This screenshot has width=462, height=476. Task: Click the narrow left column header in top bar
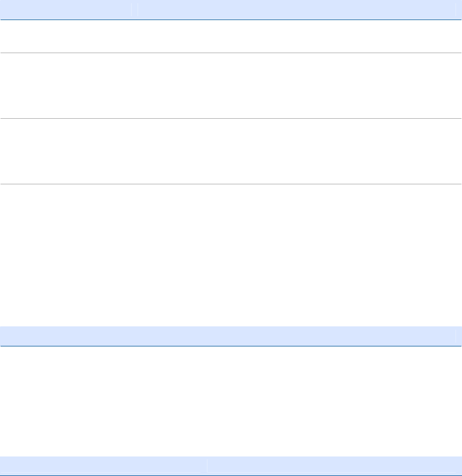pyautogui.click(x=65, y=10)
